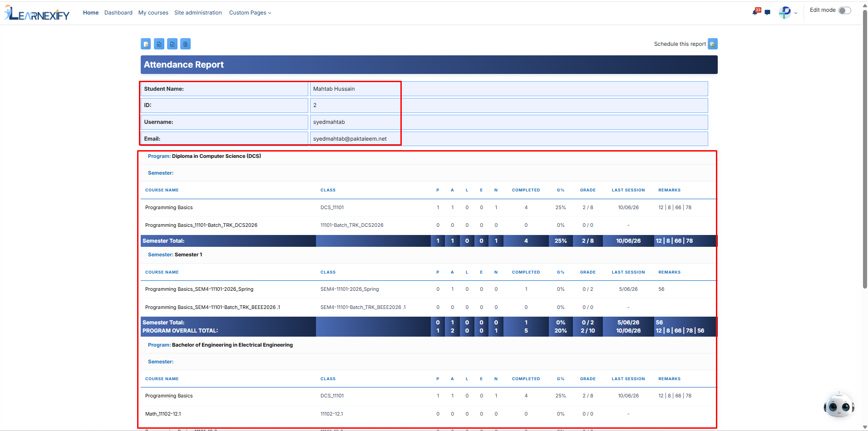Click the scrollbar down arrow
868x431 pixels.
pyautogui.click(x=865, y=427)
